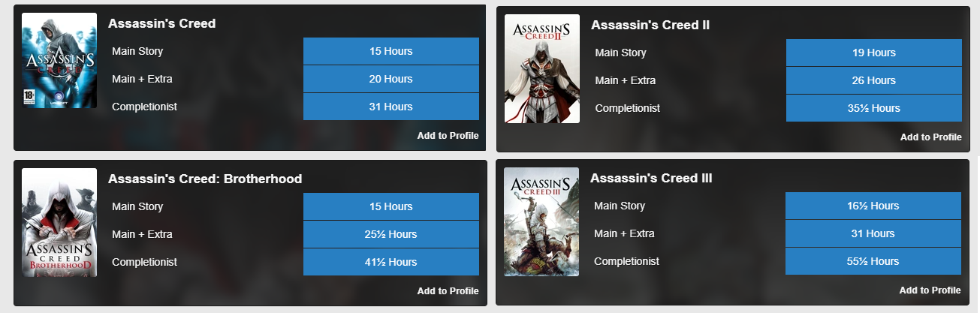The width and height of the screenshot is (980, 313).
Task: Click the Assassin's Creed cover art
Action: coord(59,60)
